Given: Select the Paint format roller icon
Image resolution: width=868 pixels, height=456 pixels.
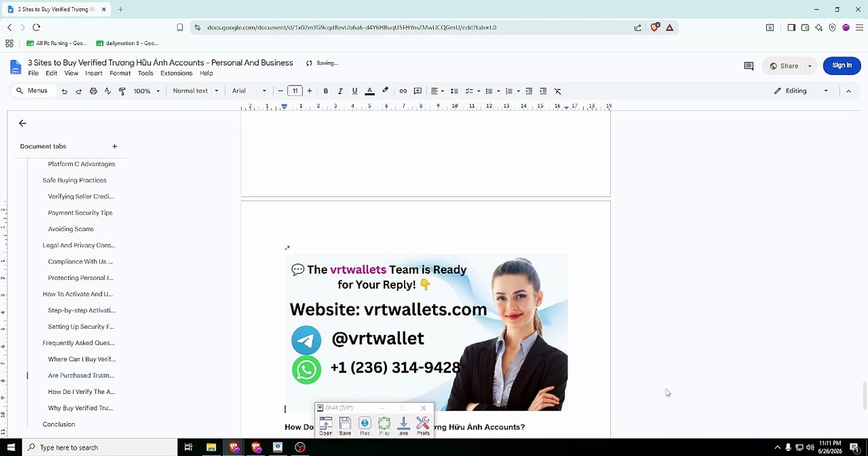Looking at the screenshot, I should click(x=122, y=91).
